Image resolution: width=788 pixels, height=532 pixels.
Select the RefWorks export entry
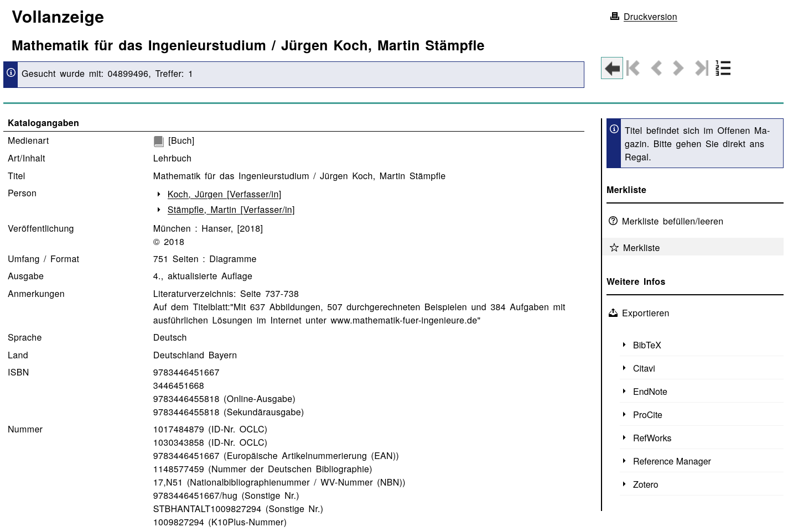click(652, 438)
